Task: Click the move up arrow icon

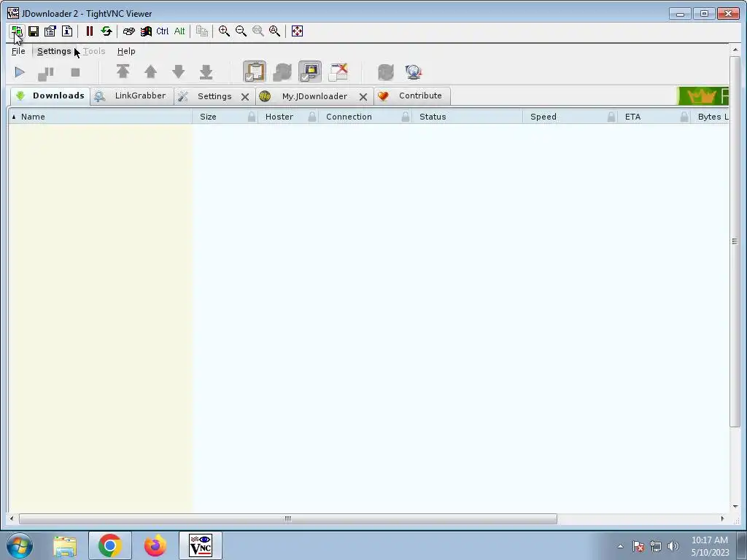Action: pos(150,72)
